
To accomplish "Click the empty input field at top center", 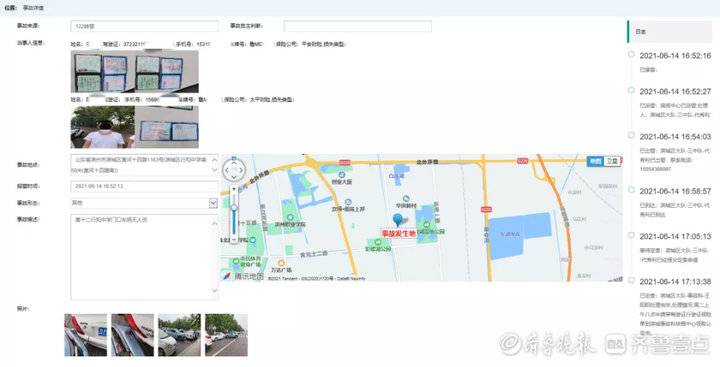I will pos(358,26).
